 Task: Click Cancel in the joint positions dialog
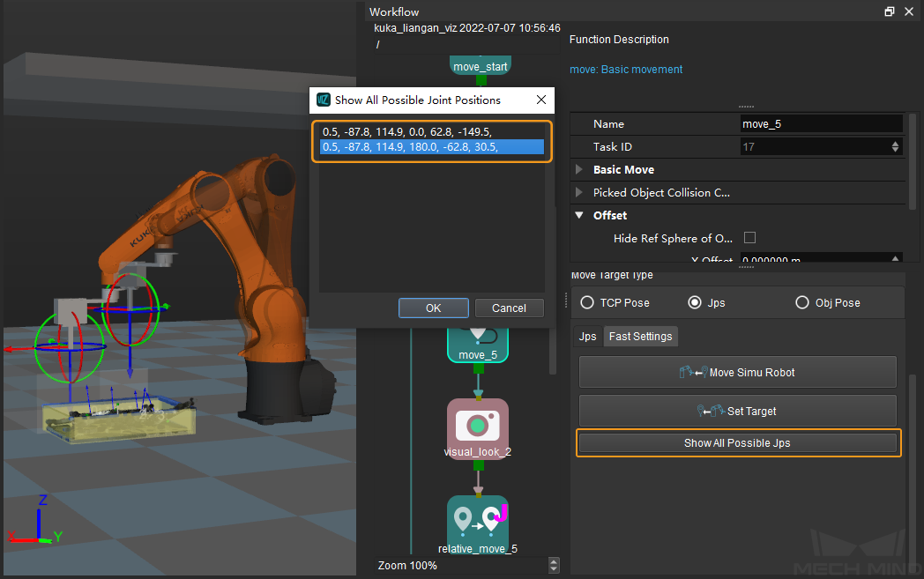pyautogui.click(x=509, y=308)
